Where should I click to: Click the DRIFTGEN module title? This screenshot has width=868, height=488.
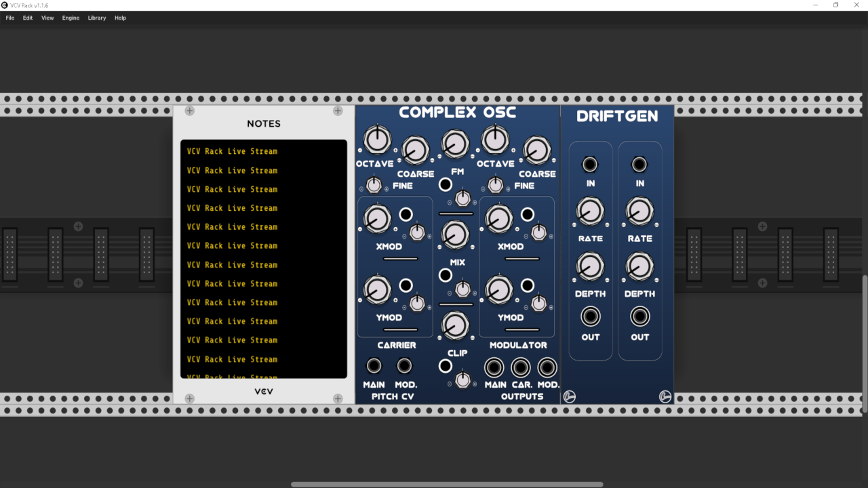point(617,116)
